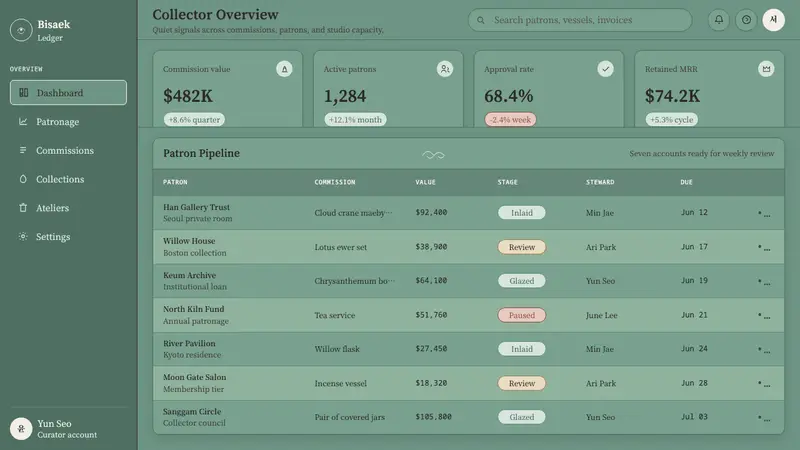Click the Glazed stage pill for Sanggam Circle
Screen dimensions: 800x450
point(521,417)
